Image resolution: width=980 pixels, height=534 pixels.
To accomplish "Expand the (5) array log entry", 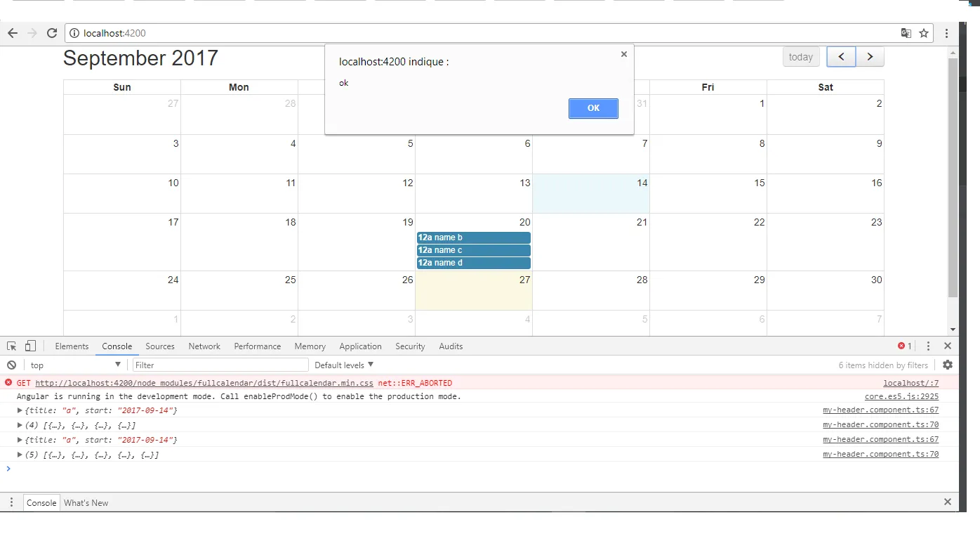I will [20, 455].
